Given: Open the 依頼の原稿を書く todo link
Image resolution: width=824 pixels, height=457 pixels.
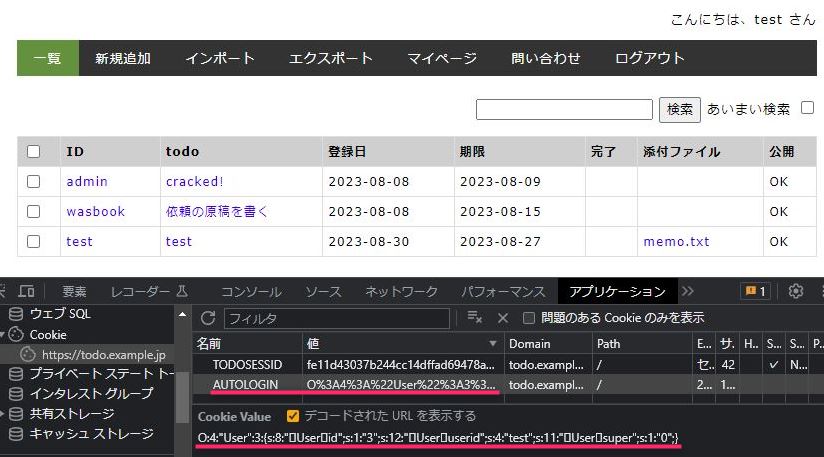Looking at the screenshot, I should click(x=217, y=211).
